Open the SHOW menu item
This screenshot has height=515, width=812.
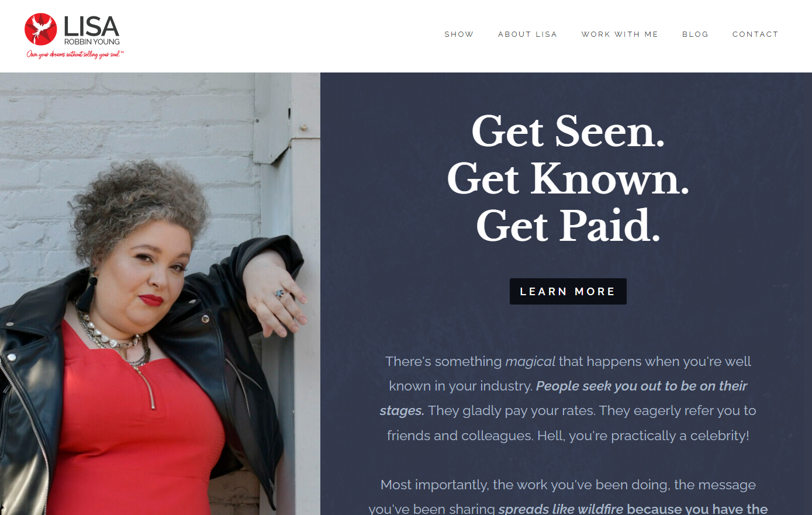(x=459, y=34)
